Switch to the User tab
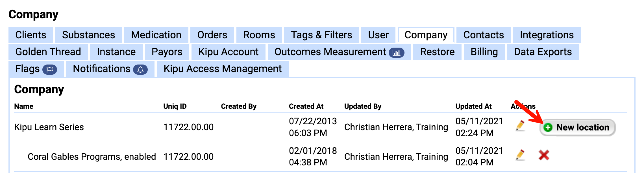644x173 pixels. pyautogui.click(x=378, y=35)
